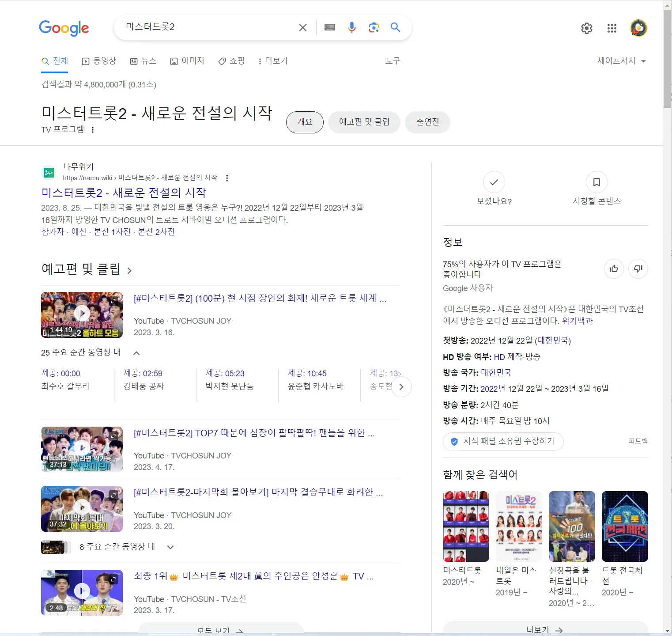Open the 세이프서치 dropdown
Viewport: 672px width, 636px height.
(622, 61)
